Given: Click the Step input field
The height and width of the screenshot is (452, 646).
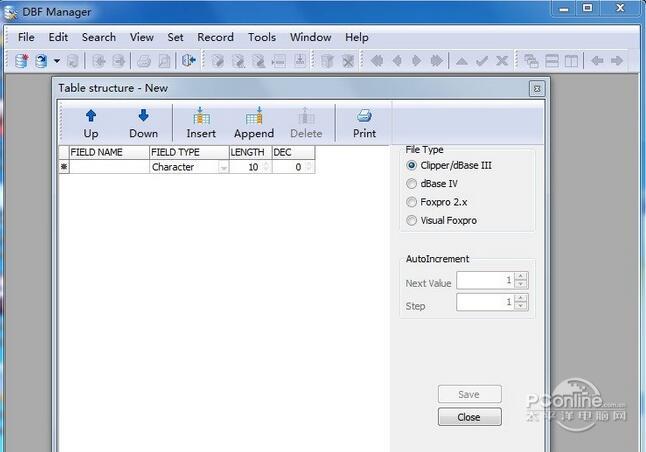Looking at the screenshot, I should pos(486,302).
